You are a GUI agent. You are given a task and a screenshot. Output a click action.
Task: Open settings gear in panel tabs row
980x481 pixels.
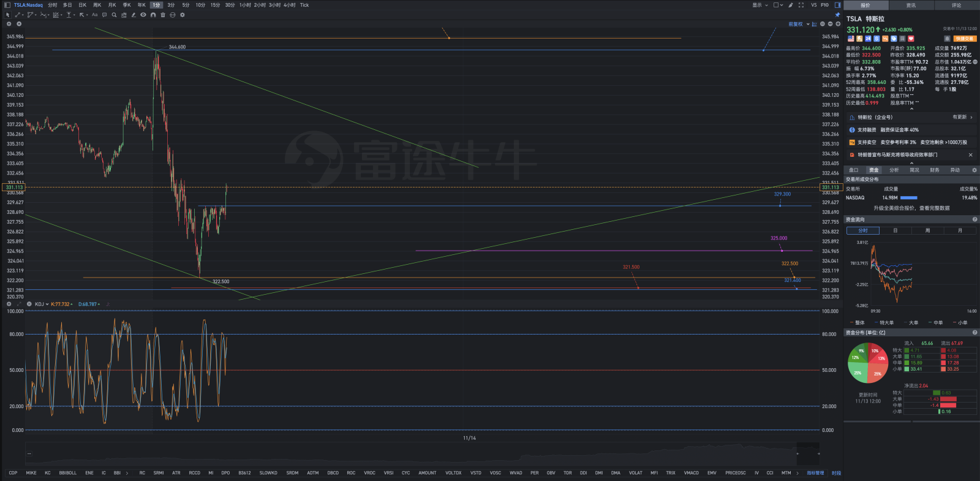point(974,170)
